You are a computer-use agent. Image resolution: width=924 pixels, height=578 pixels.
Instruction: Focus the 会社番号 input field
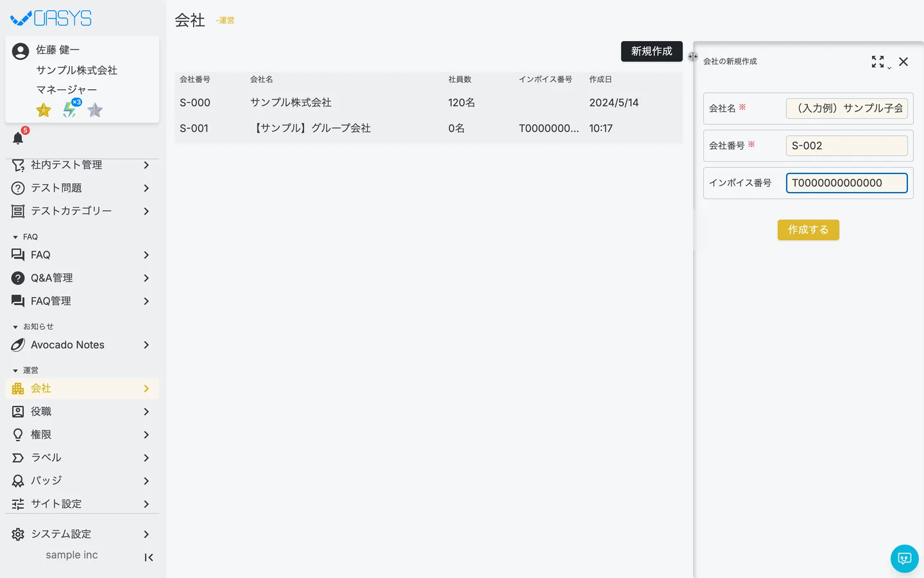pyautogui.click(x=847, y=146)
